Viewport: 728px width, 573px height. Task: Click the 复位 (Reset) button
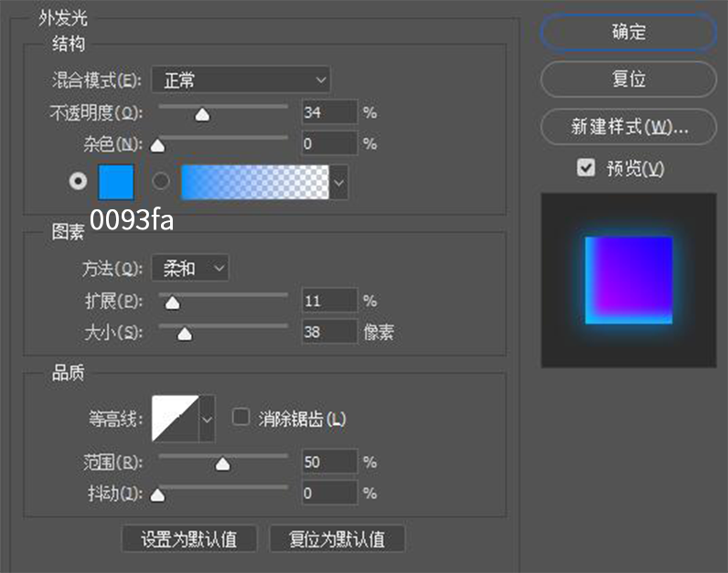click(628, 80)
